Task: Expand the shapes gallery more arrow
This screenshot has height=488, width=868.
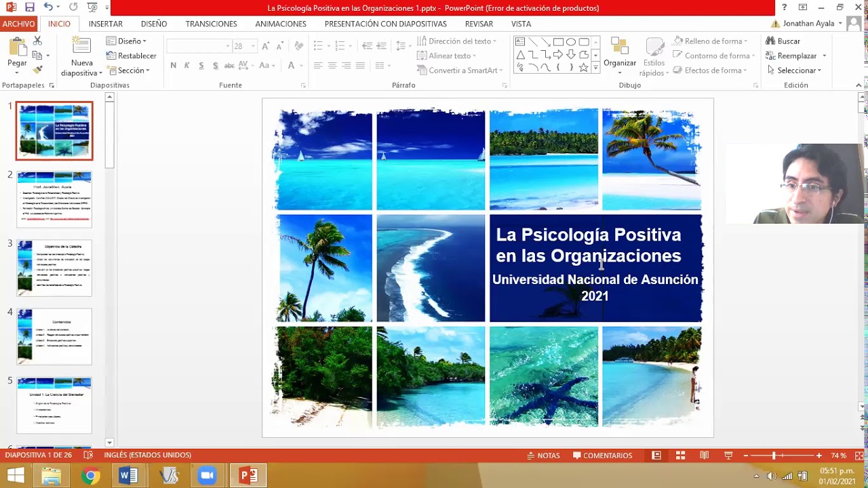Action: tap(595, 68)
